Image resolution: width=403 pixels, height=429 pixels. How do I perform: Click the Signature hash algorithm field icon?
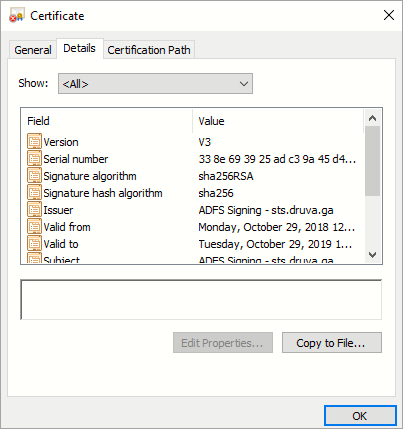pos(34,193)
